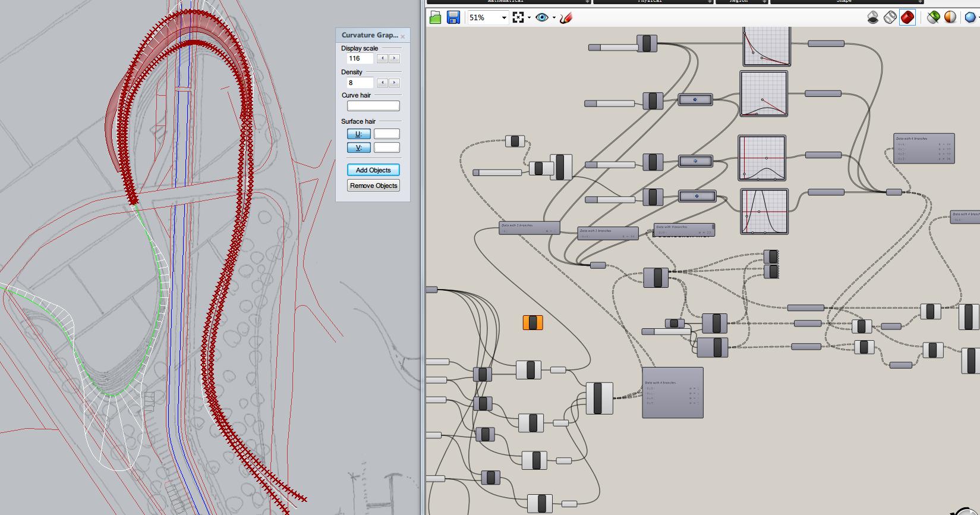Toggle the Surface hair U button
Screen dimensions: 980x515
click(x=358, y=134)
